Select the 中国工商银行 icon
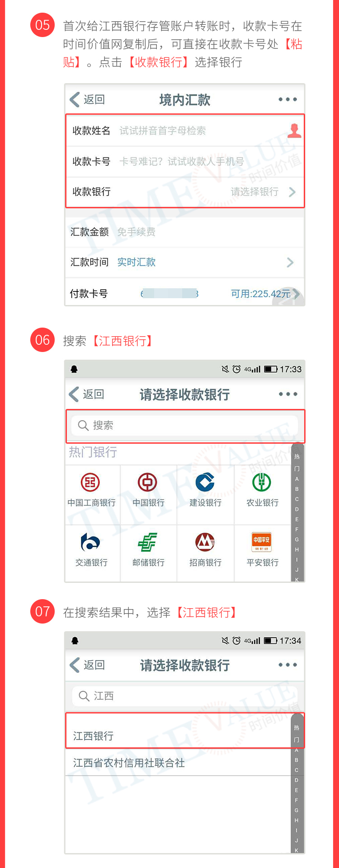This screenshot has width=339, height=868. point(90,482)
